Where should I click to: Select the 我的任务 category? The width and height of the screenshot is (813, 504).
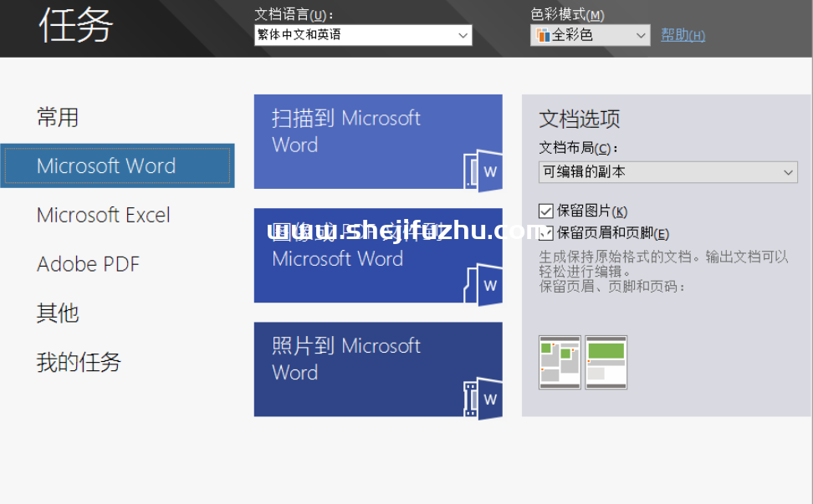point(79,362)
